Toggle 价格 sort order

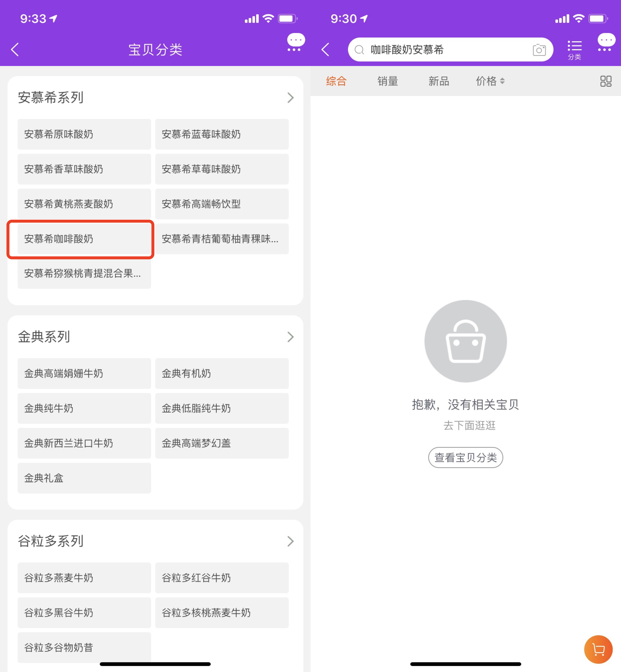coord(490,81)
